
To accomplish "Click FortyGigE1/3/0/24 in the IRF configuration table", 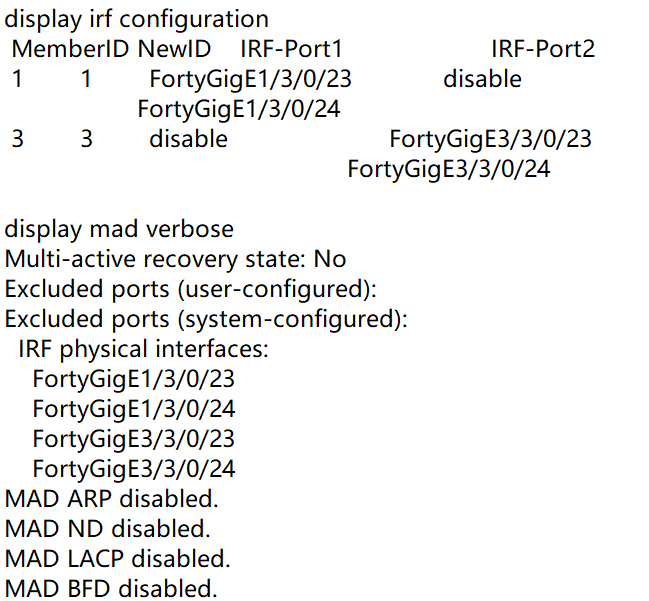I will coord(238,109).
